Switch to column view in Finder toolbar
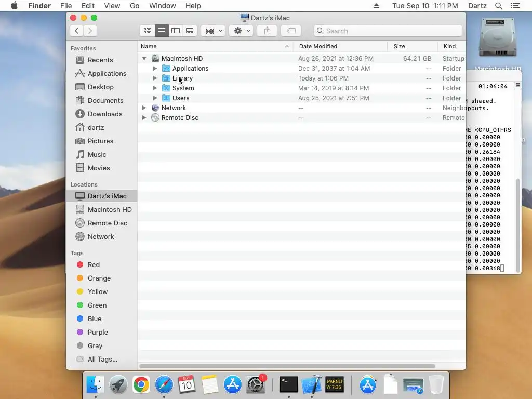Viewport: 532px width, 399px height. (176, 31)
